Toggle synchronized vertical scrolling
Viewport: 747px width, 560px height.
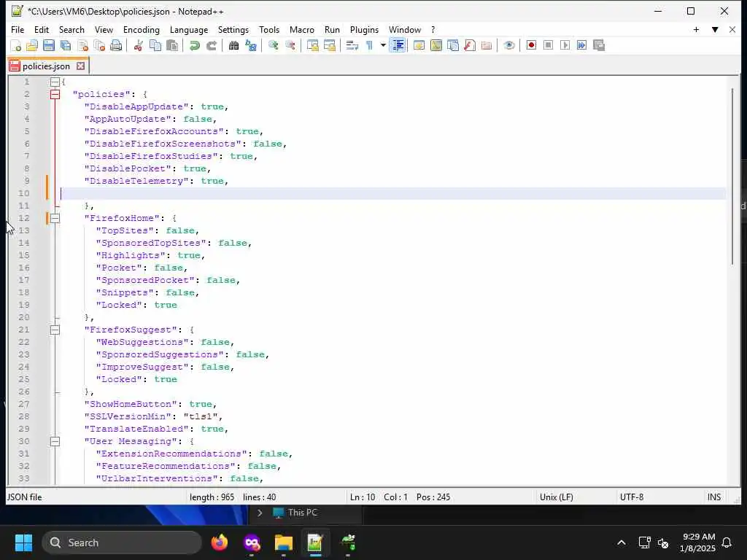click(312, 45)
